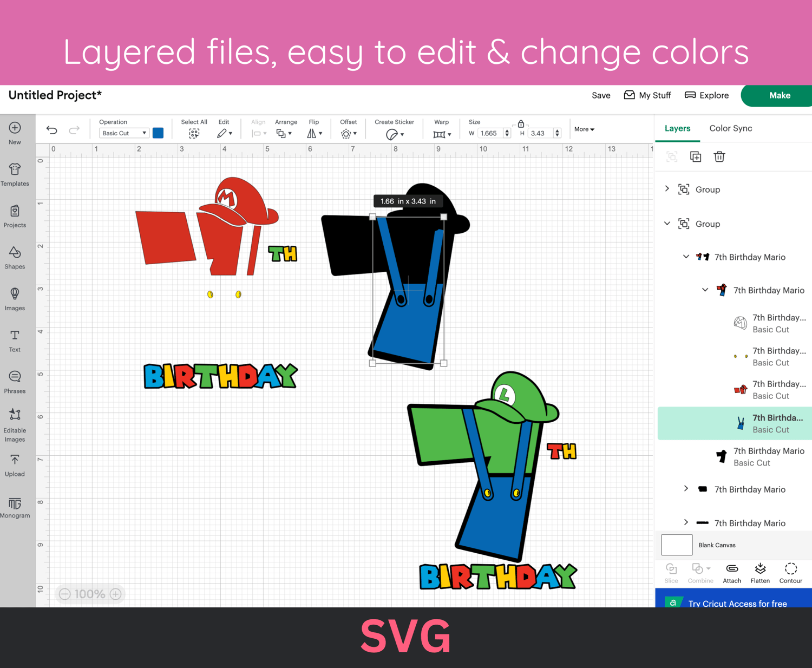Zoom out with the minus icon
Viewport: 812px width, 668px height.
coord(65,594)
